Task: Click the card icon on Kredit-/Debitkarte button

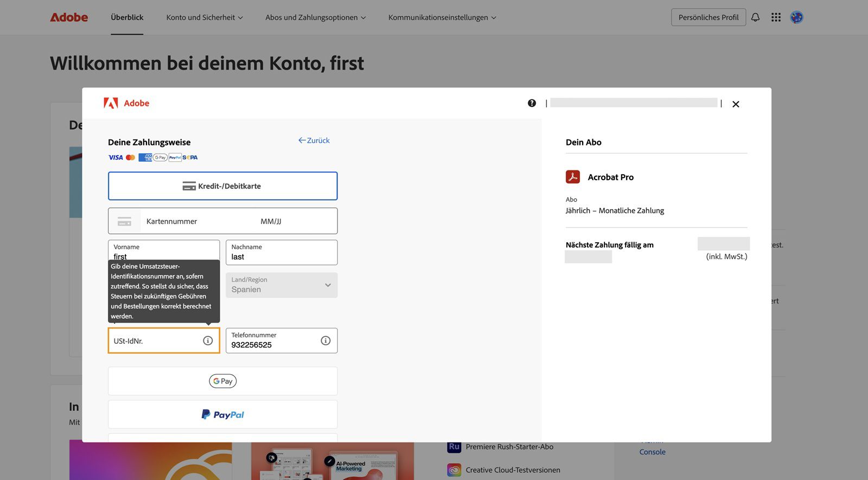Action: [x=189, y=186]
